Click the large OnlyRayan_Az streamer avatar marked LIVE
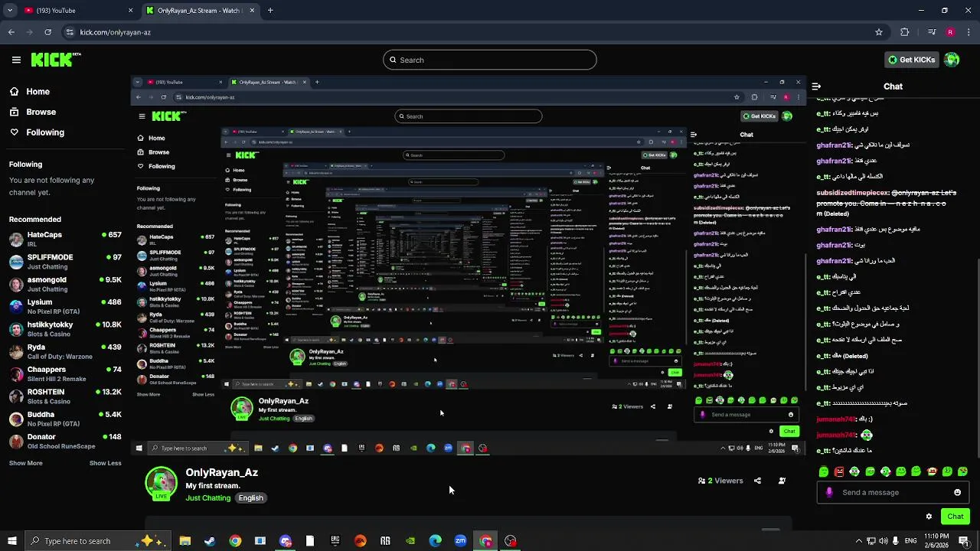The width and height of the screenshot is (980, 551). pos(161,484)
